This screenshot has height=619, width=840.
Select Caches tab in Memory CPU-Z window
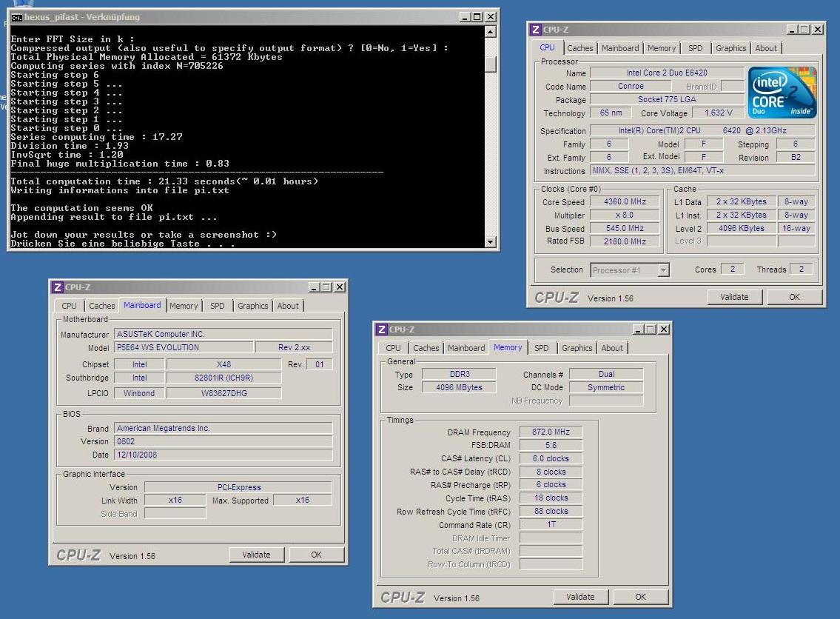[x=426, y=348]
